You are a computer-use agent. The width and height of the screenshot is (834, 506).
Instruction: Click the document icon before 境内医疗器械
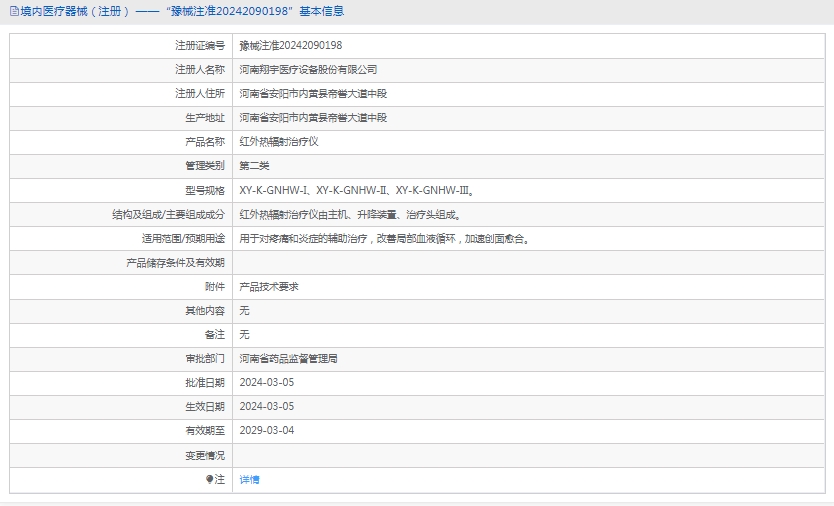pyautogui.click(x=13, y=11)
